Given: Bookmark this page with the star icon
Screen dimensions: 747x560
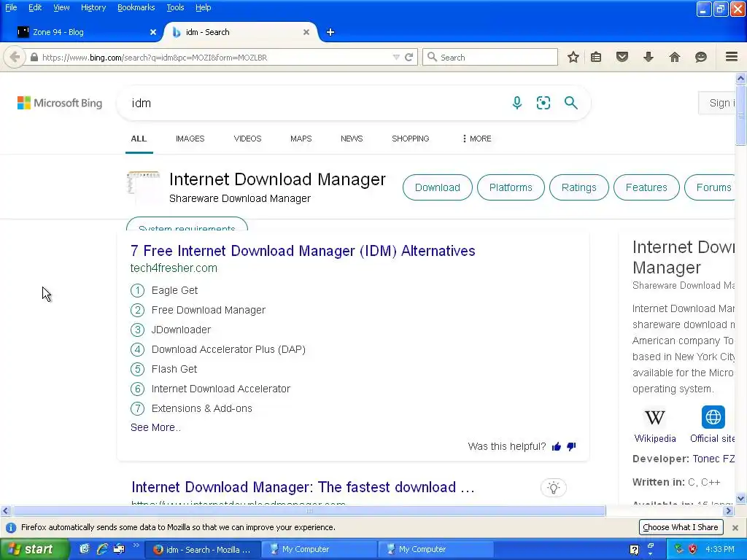Looking at the screenshot, I should (573, 57).
